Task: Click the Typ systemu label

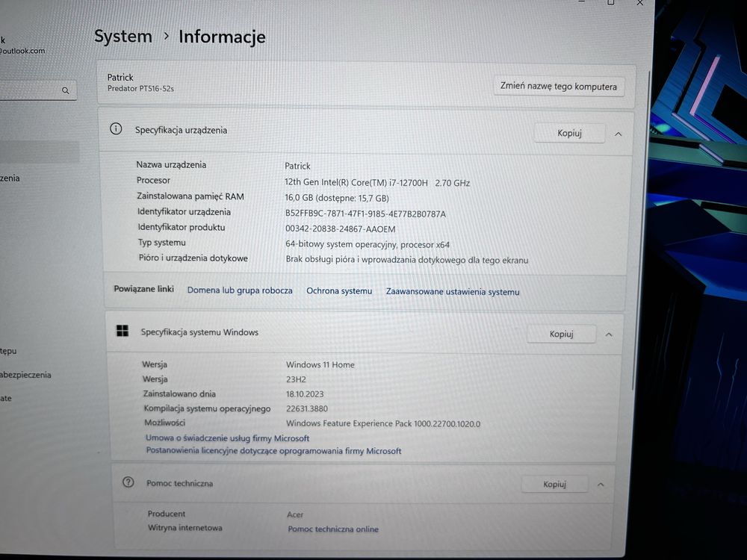Action: tap(161, 243)
